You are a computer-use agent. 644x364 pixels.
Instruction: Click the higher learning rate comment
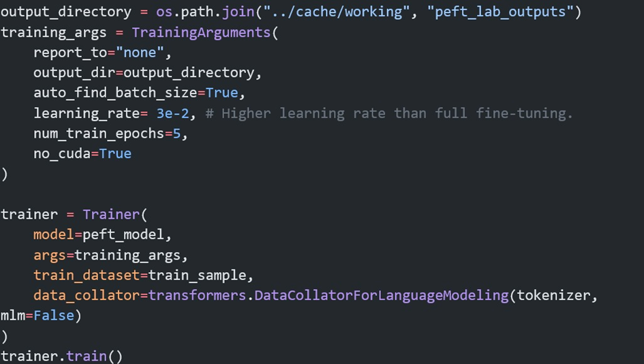(388, 113)
